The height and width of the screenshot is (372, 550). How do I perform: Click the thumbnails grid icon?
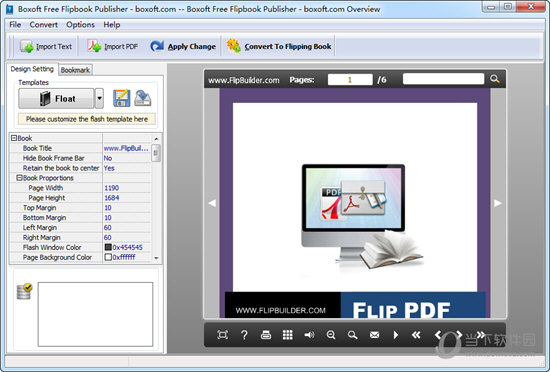pos(288,335)
